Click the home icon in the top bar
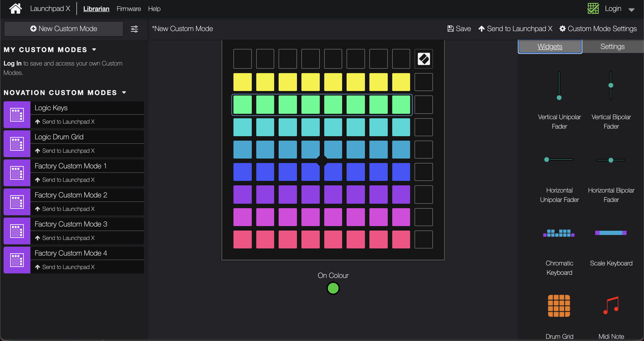The height and width of the screenshot is (341, 644). pos(15,8)
